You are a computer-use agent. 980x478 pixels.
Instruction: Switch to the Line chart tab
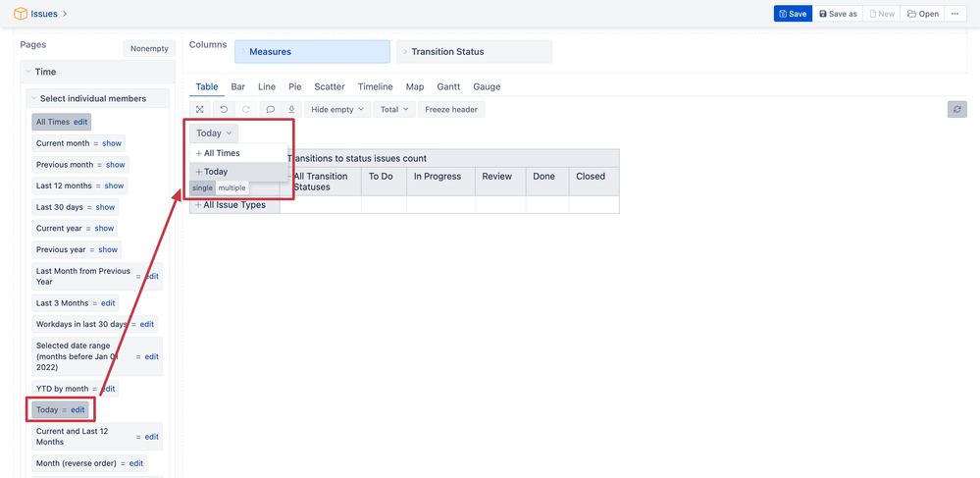pyautogui.click(x=267, y=87)
